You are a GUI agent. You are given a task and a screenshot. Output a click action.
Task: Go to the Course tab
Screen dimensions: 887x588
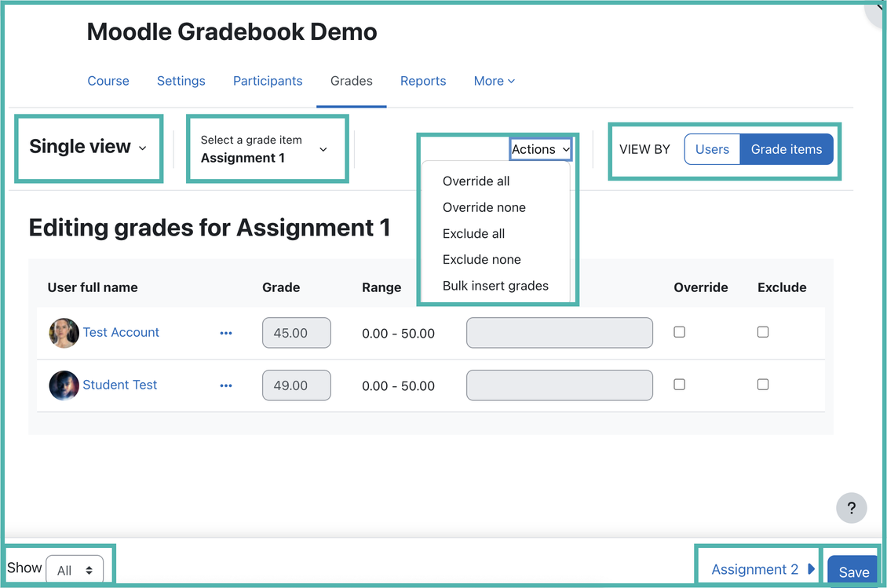[x=108, y=81]
